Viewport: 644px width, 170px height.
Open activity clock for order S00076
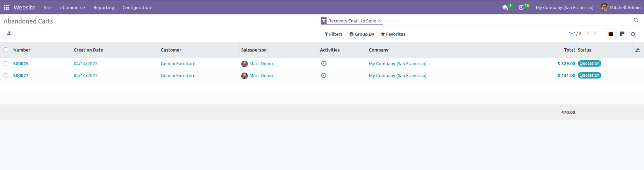click(x=324, y=63)
